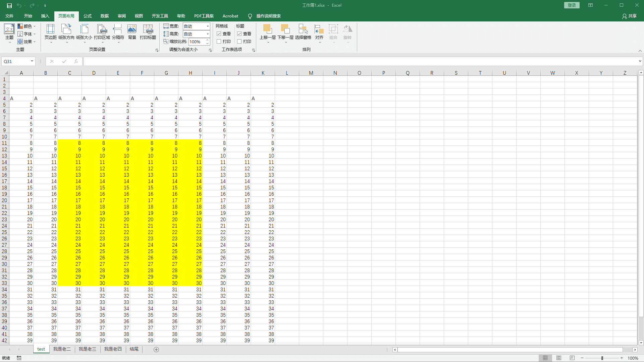Click the horizontal scrollbar right arrow
This screenshot has height=362, width=644.
[x=635, y=350]
